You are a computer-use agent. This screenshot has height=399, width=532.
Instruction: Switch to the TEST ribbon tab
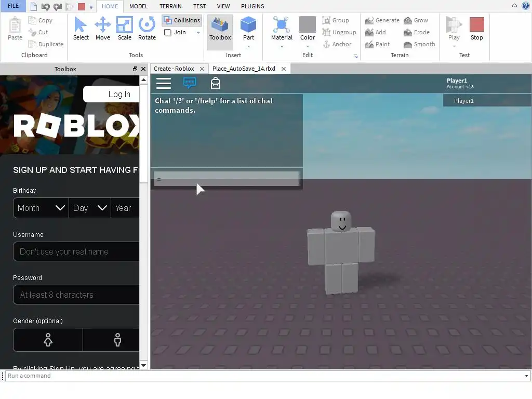(x=199, y=6)
